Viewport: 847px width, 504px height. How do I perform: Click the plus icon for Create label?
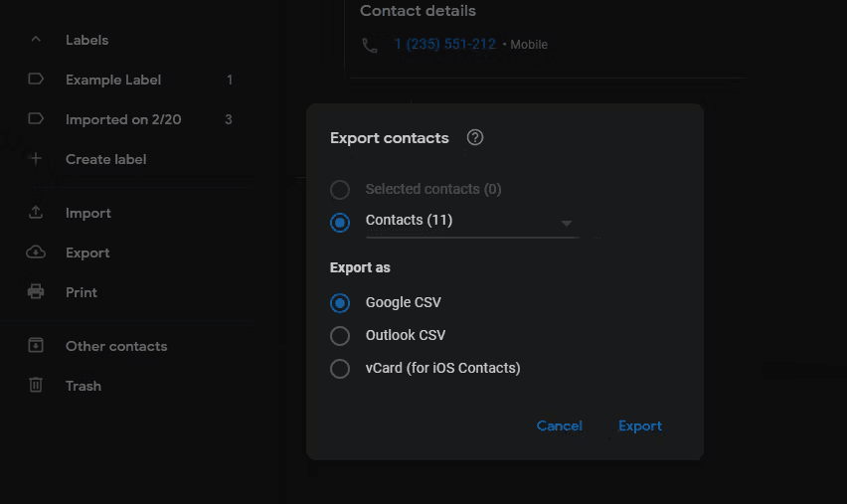click(x=36, y=159)
